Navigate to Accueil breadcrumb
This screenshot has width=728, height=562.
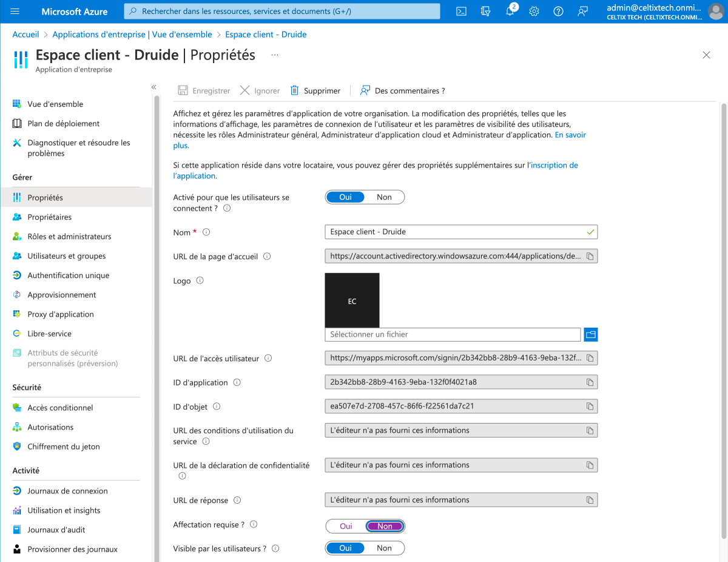(25, 35)
